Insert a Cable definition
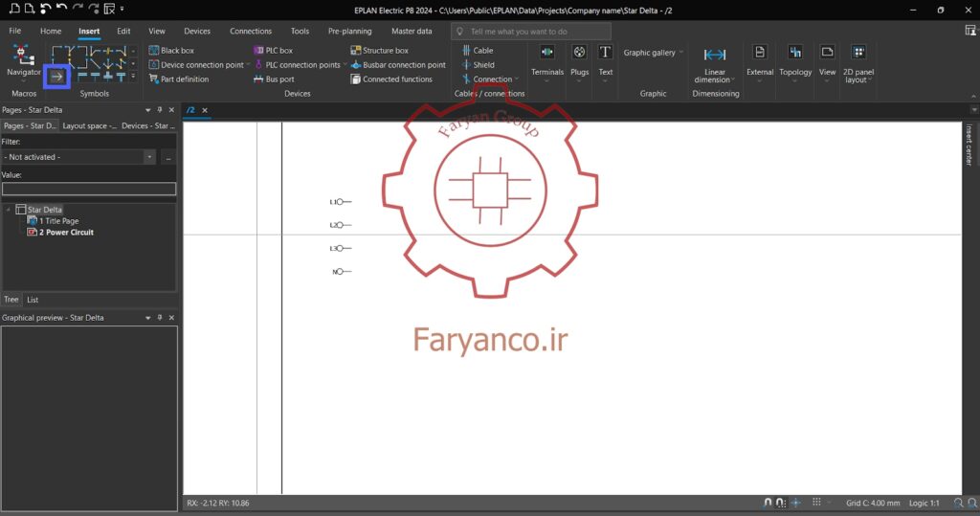This screenshot has width=980, height=516. 478,50
